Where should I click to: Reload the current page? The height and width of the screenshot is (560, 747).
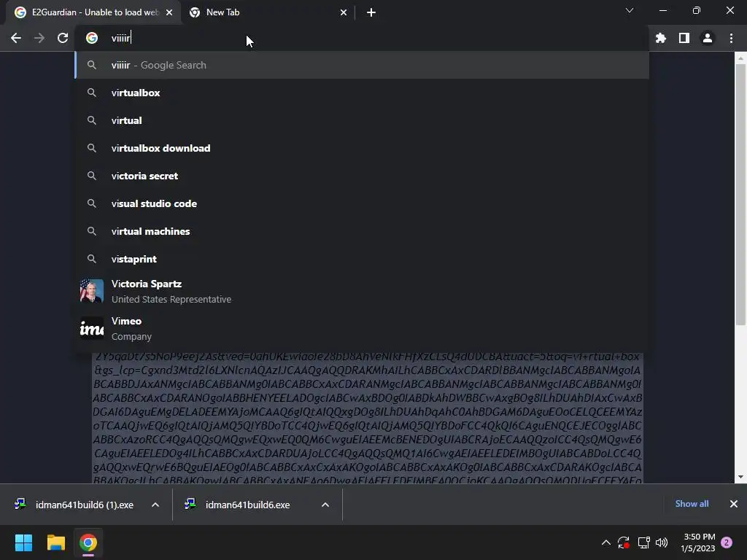click(x=63, y=38)
